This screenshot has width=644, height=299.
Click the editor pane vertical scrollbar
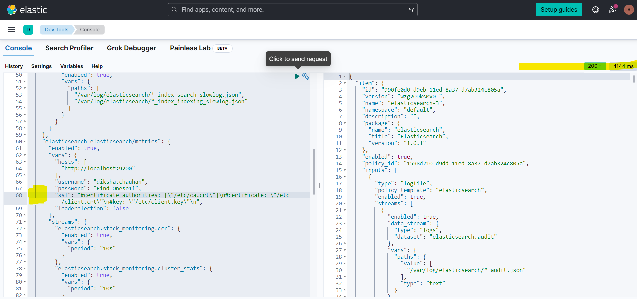pyautogui.click(x=314, y=172)
